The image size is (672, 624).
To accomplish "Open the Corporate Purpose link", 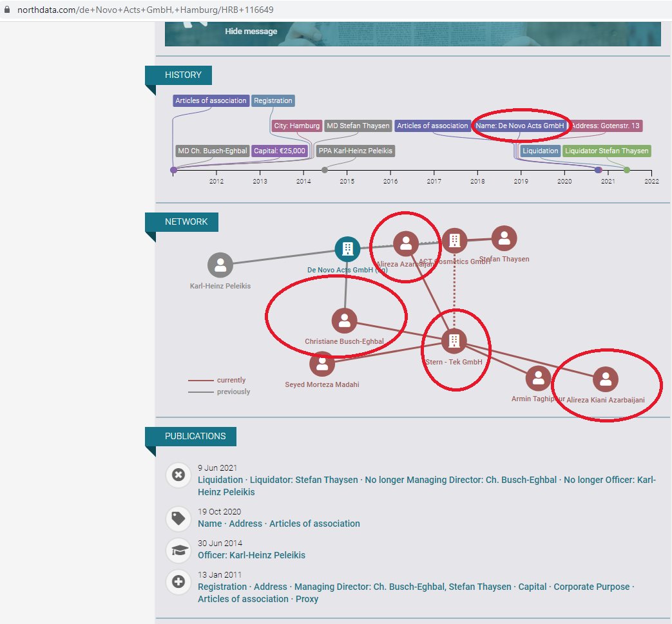I will pos(591,587).
